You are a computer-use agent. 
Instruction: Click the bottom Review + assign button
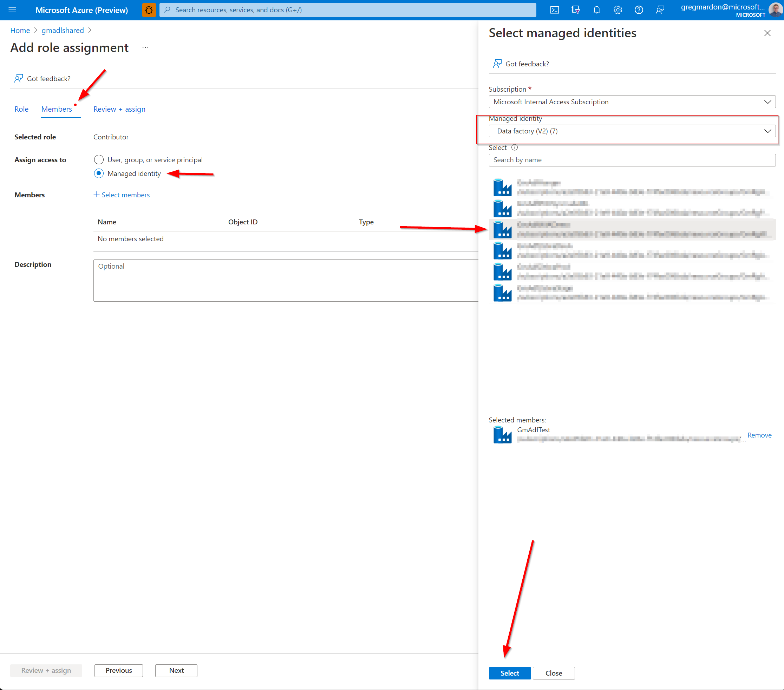[x=46, y=670]
